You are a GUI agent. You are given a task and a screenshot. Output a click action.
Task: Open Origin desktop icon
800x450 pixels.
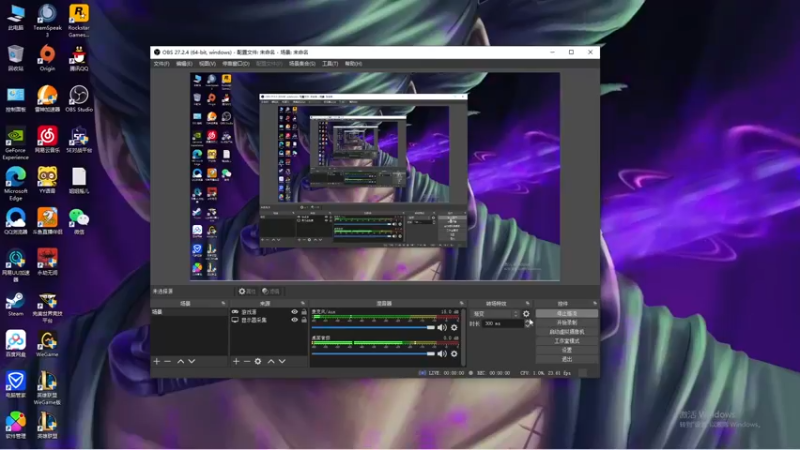pyautogui.click(x=47, y=58)
